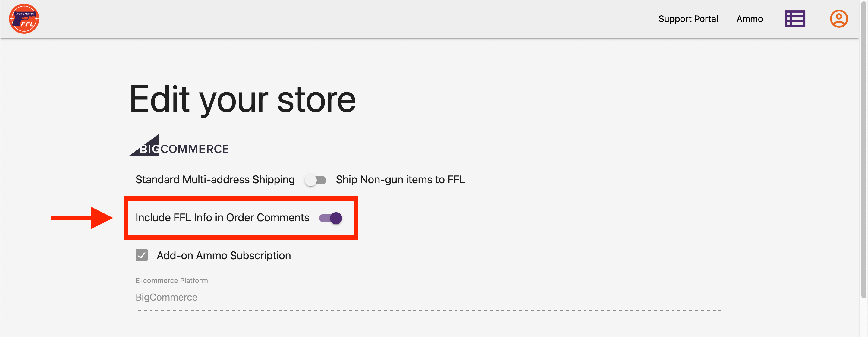The image size is (868, 337).
Task: Click the Automatic FFL logo
Action: click(24, 18)
